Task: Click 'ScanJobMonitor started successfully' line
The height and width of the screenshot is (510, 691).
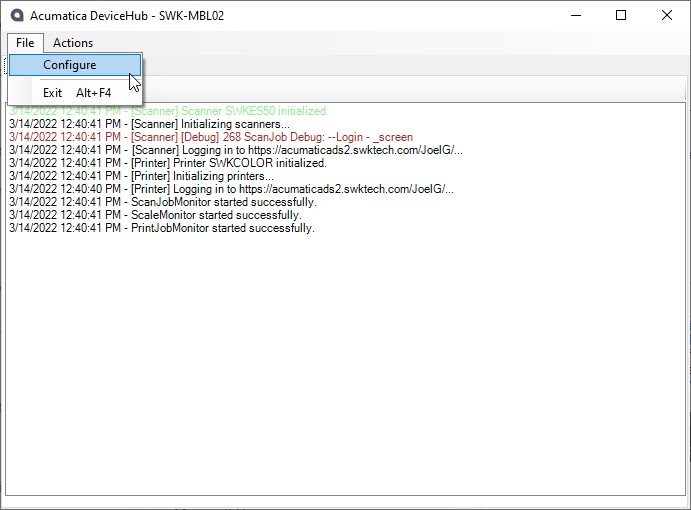Action: 163,202
